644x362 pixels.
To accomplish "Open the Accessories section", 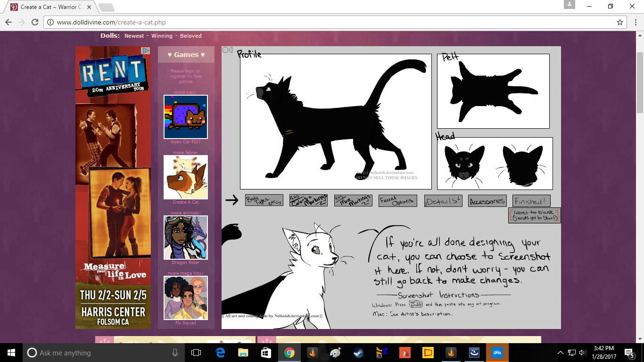I will [487, 201].
